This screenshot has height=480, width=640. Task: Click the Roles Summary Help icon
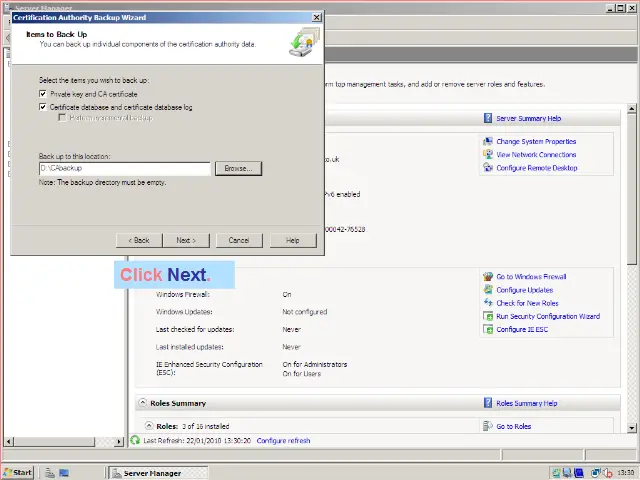click(488, 403)
